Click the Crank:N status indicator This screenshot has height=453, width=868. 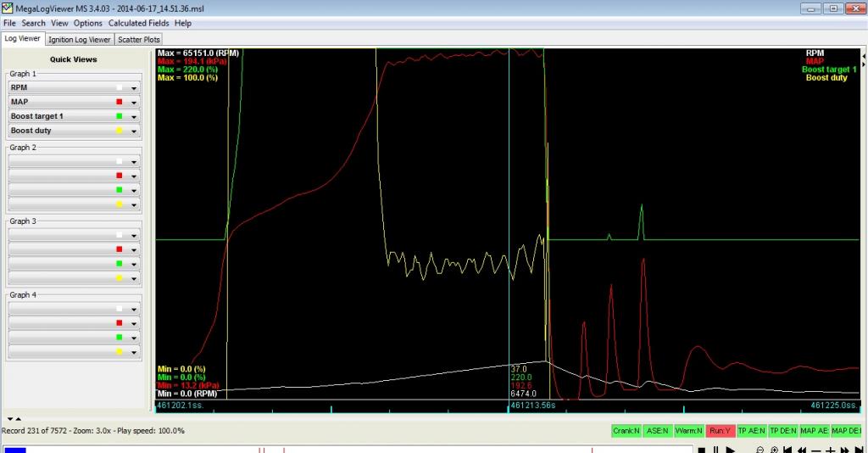pyautogui.click(x=626, y=431)
